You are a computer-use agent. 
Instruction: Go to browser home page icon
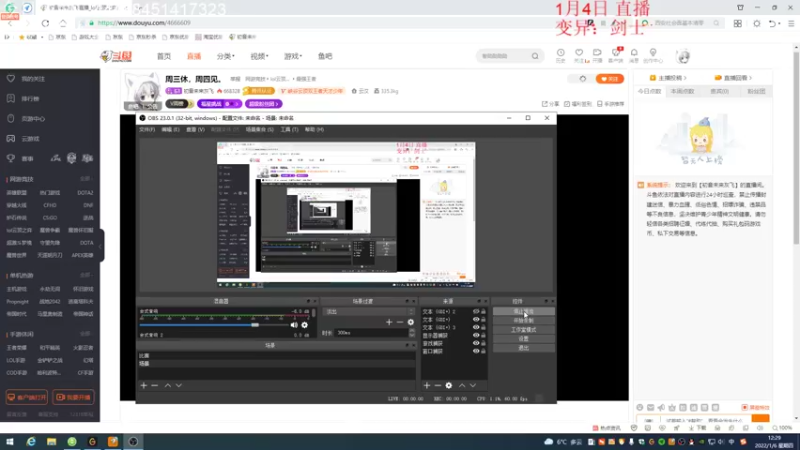click(x=63, y=23)
